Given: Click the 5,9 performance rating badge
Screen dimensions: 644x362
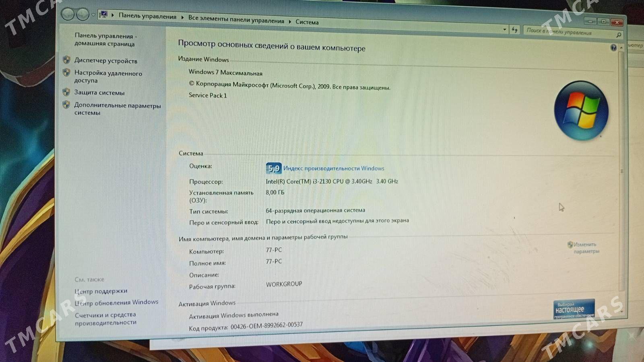Looking at the screenshot, I should point(274,168).
